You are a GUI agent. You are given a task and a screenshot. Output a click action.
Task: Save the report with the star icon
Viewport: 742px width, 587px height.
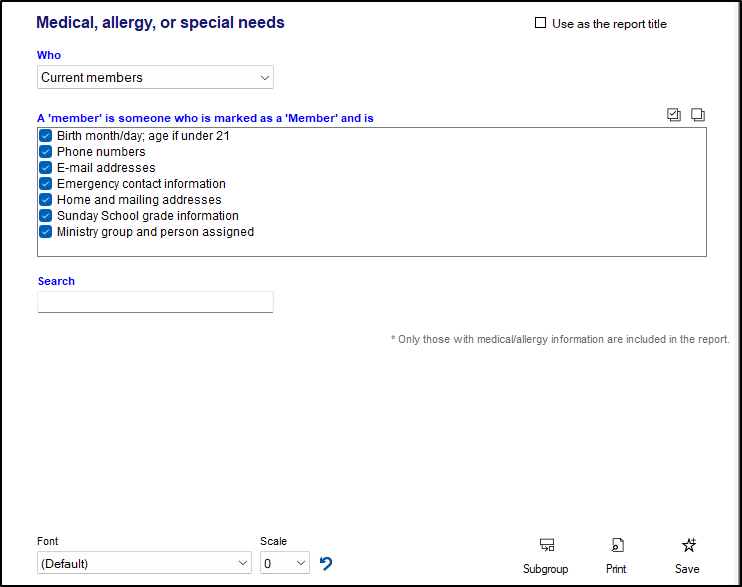point(688,545)
